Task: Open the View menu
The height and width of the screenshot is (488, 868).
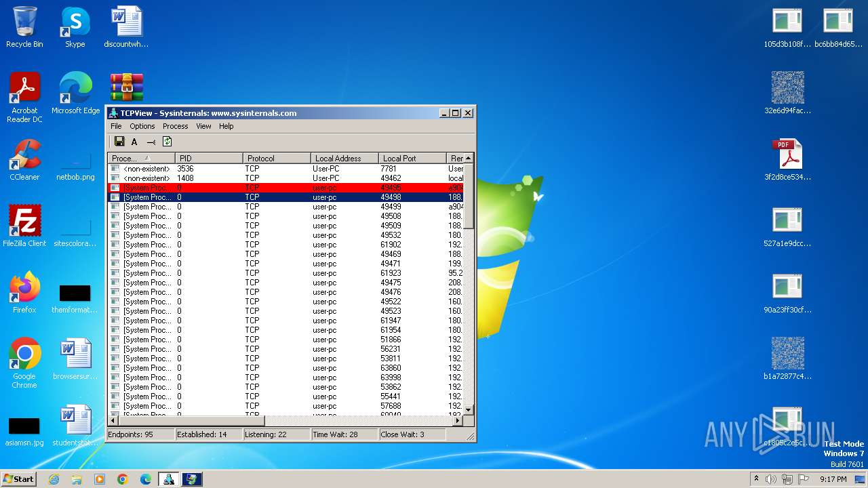Action: pyautogui.click(x=203, y=126)
